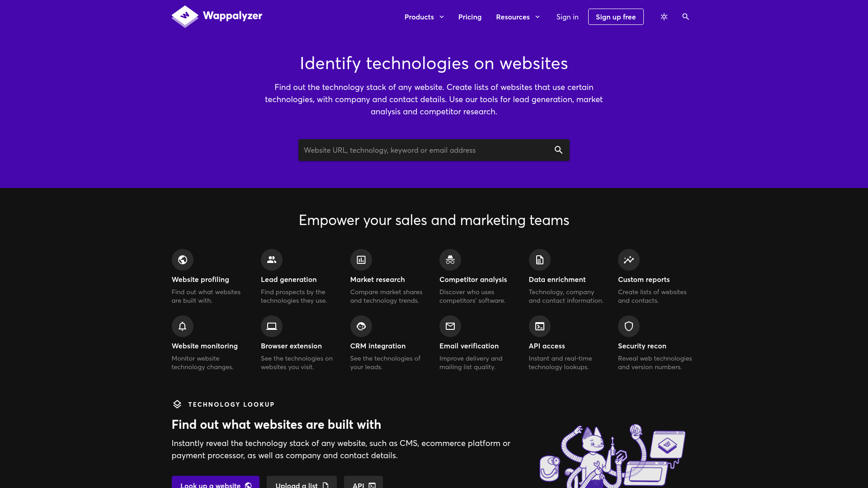868x488 pixels.
Task: Click the Email verification envelope icon
Action: pos(450,326)
